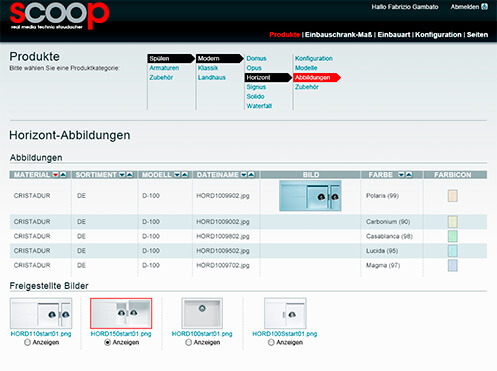Image resolution: width=497 pixels, height=371 pixels.
Task: Click Polaris (99) color icon
Action: click(452, 196)
